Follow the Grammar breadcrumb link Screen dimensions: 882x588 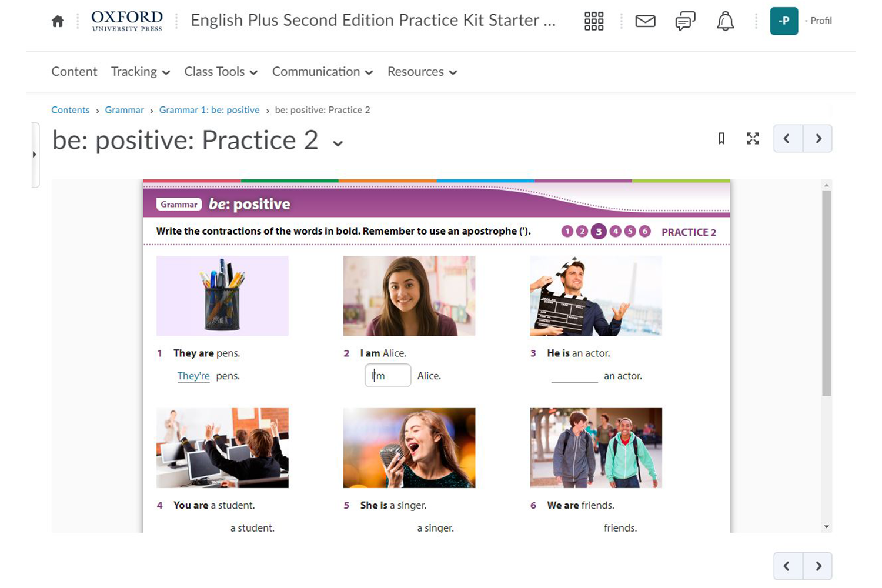124,110
